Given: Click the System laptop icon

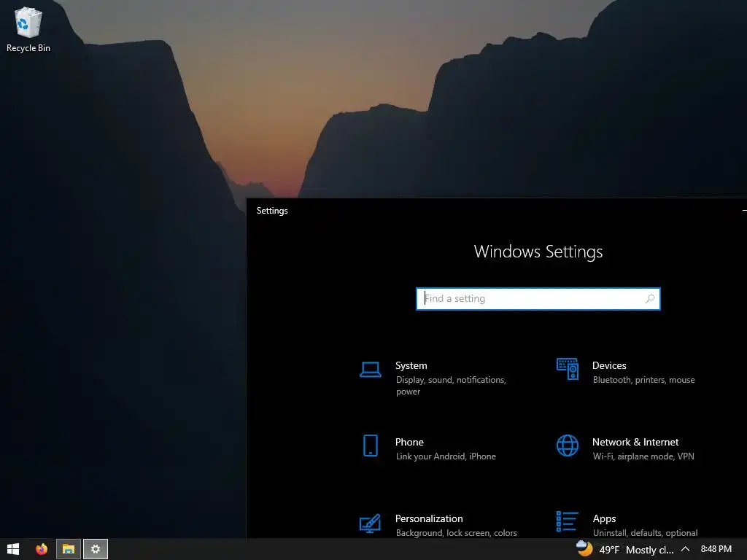Looking at the screenshot, I should (x=370, y=370).
